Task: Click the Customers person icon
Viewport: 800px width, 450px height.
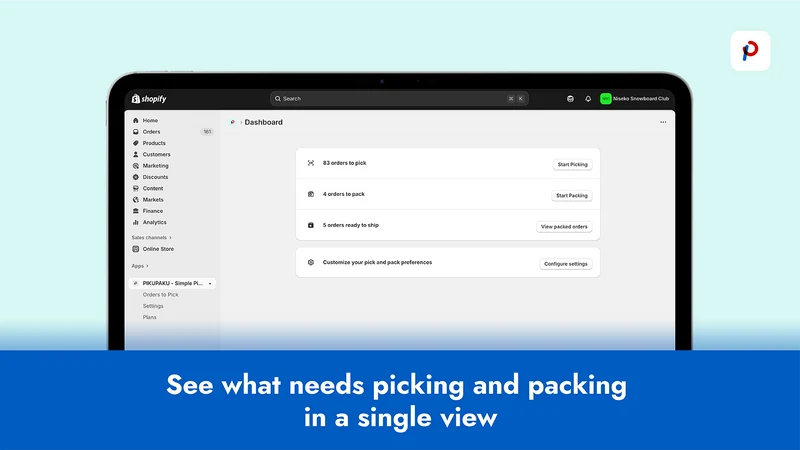Action: pyautogui.click(x=136, y=154)
